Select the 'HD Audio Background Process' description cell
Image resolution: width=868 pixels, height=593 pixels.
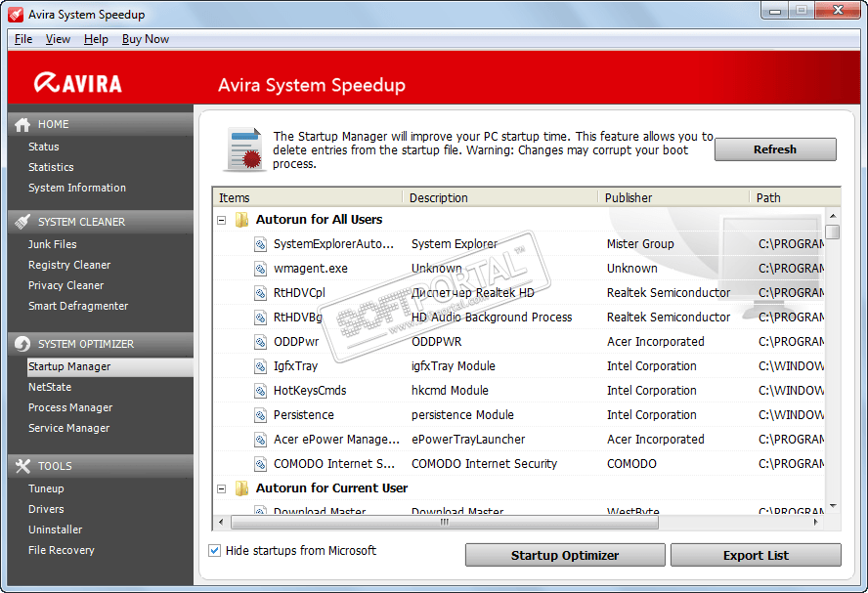pyautogui.click(x=492, y=318)
